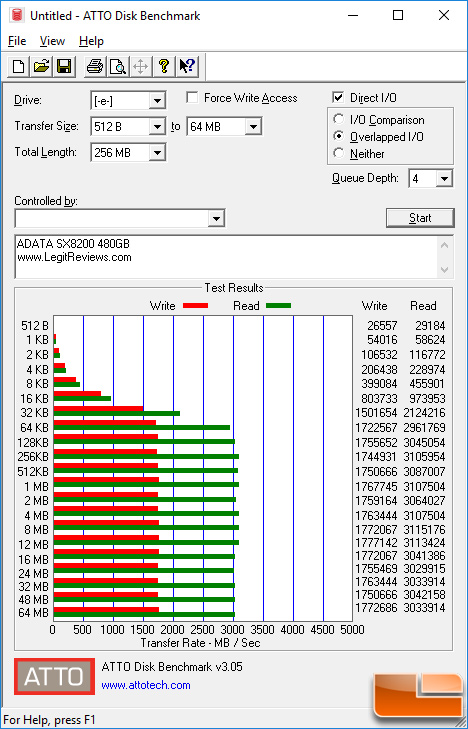Image resolution: width=468 pixels, height=729 pixels.
Task: Click the Start benchmark button
Action: coord(420,218)
